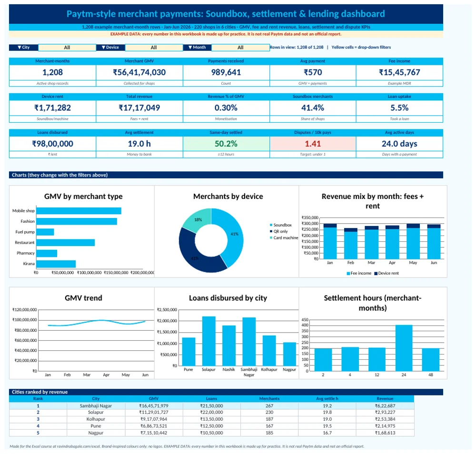Click the Fee income legend swatch

(348, 274)
